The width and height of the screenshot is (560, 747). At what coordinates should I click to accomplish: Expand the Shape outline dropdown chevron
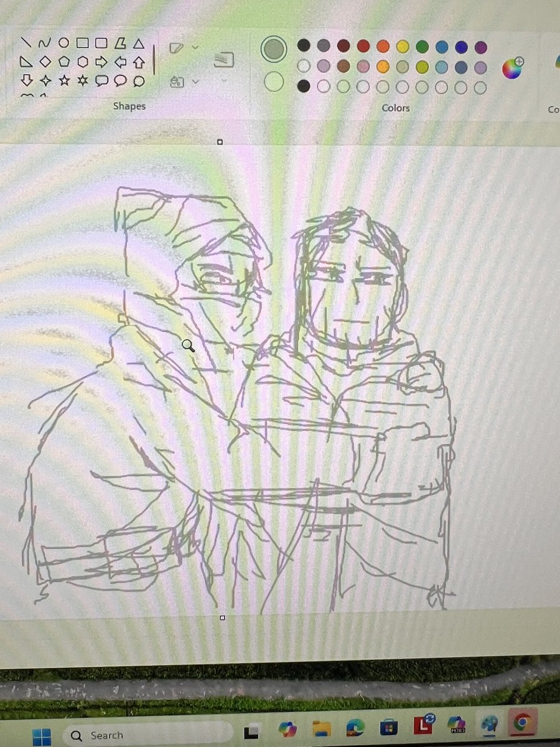click(x=195, y=47)
